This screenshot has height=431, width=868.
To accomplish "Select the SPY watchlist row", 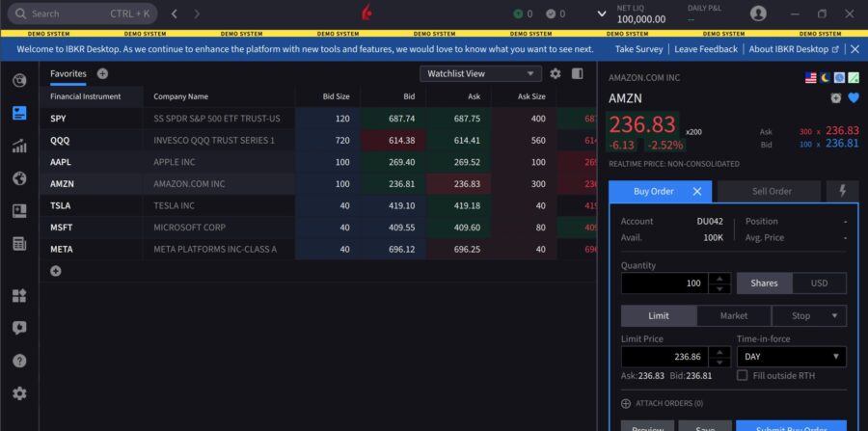I will click(x=318, y=119).
